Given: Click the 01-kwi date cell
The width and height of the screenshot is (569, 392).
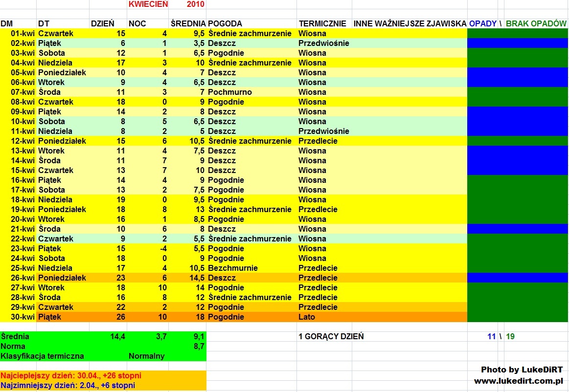Looking at the screenshot, I should pyautogui.click(x=23, y=33).
